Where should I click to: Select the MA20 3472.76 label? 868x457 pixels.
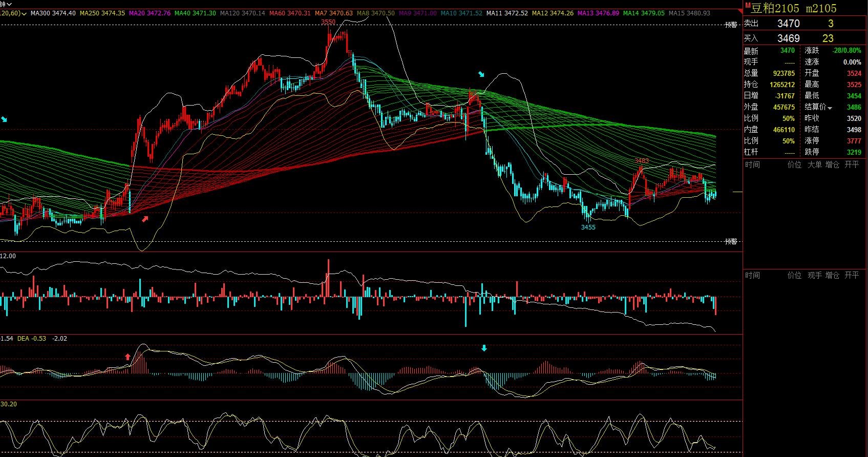(x=150, y=13)
